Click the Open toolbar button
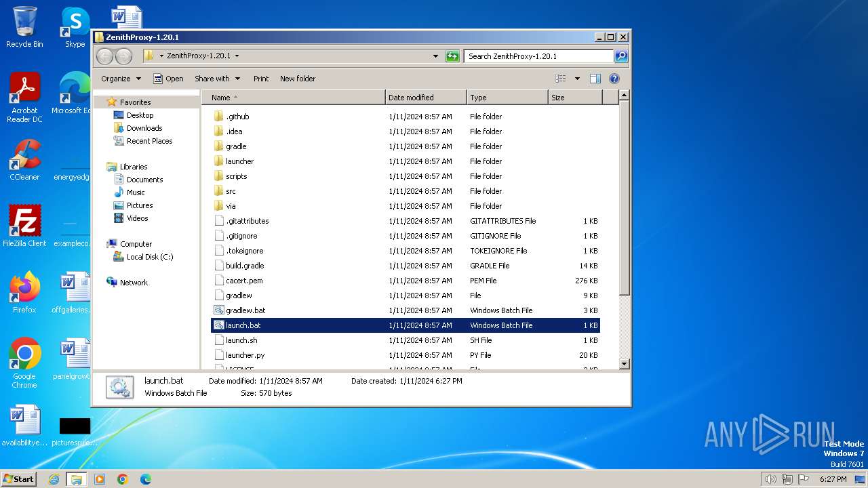The height and width of the screenshot is (488, 868). (x=168, y=79)
